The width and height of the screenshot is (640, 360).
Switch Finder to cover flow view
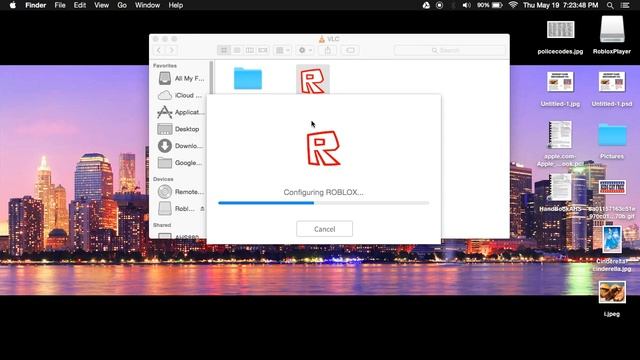pos(263,50)
